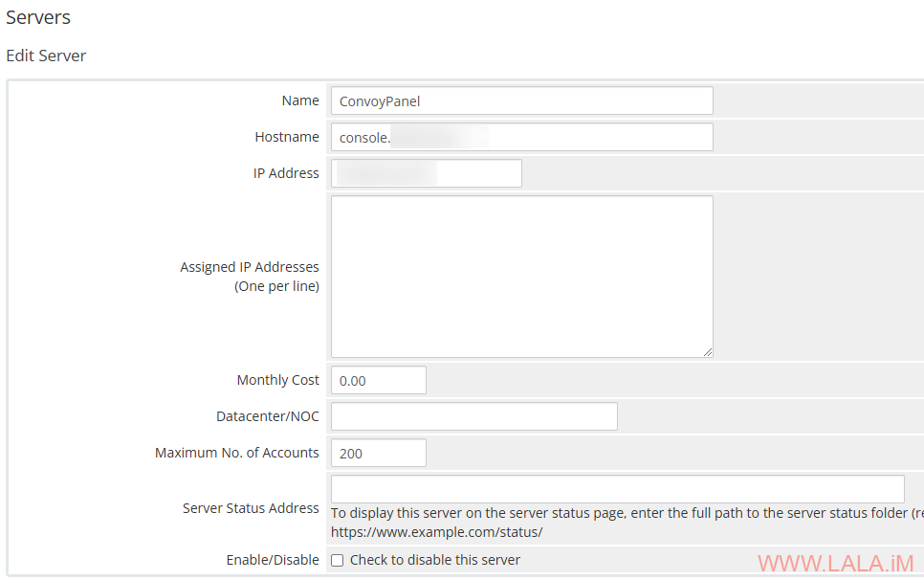The height and width of the screenshot is (580, 924).
Task: Click the Monthly Cost label text
Action: pos(277,380)
